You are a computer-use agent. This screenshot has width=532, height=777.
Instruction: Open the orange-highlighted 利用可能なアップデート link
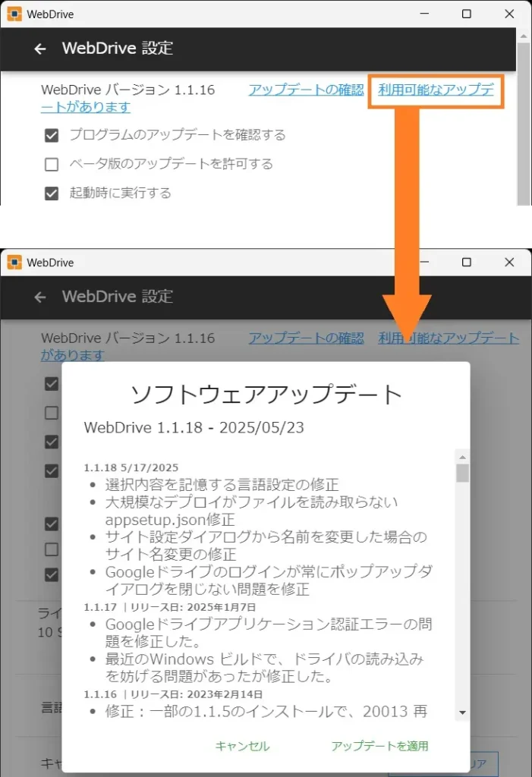click(436, 90)
